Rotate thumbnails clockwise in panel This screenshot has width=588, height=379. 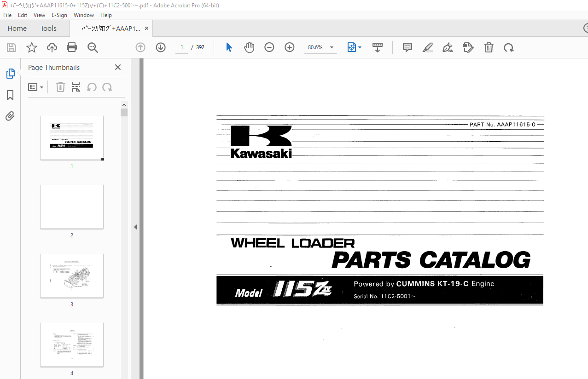(x=107, y=87)
